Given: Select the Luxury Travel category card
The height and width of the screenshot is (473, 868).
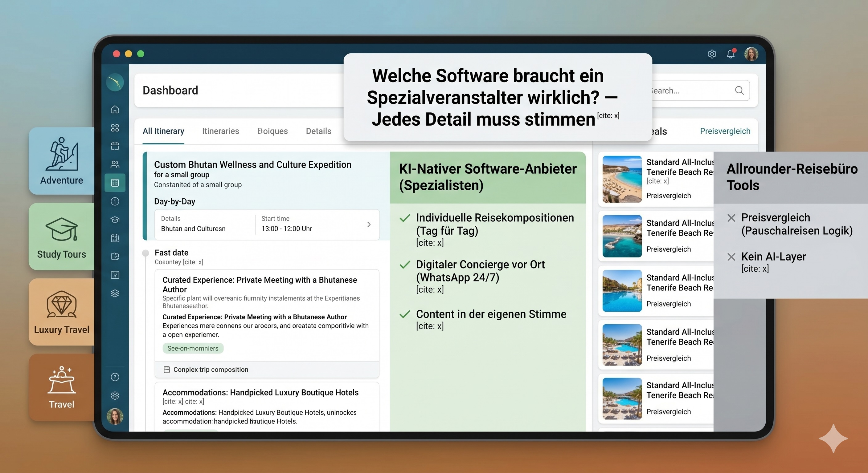Looking at the screenshot, I should (x=62, y=312).
